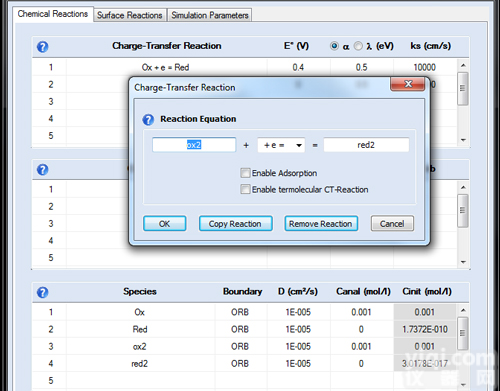500x391 pixels.
Task: Click alpha value 0.5 in reaction row 1
Action: (362, 67)
